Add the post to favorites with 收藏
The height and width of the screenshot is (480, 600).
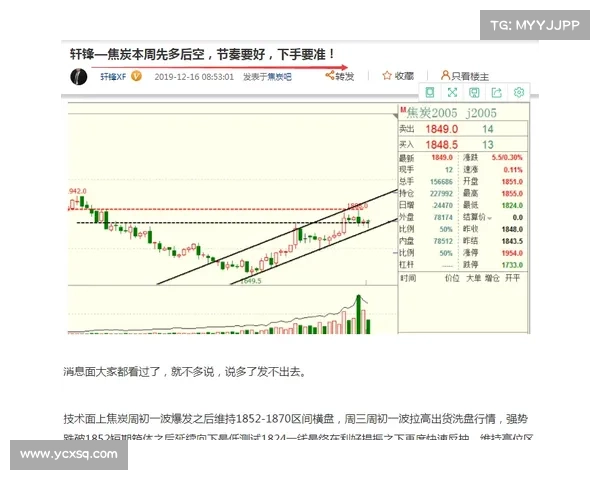point(398,76)
